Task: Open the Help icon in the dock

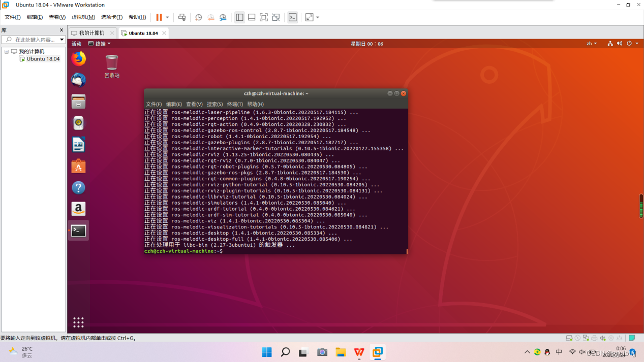Action: 78,188
